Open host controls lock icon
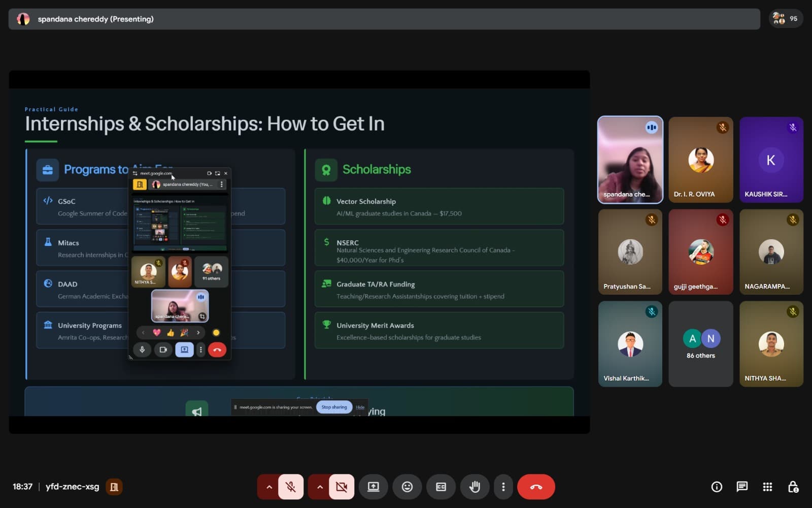This screenshot has height=508, width=812. [793, 487]
